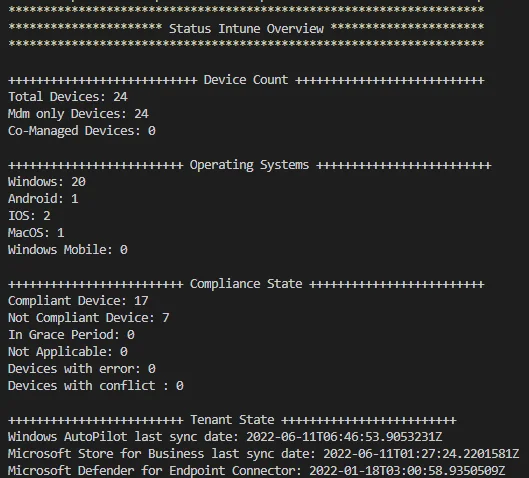Click the 'Windows Mobile: 0' line
The height and width of the screenshot is (478, 529).
coord(68,250)
